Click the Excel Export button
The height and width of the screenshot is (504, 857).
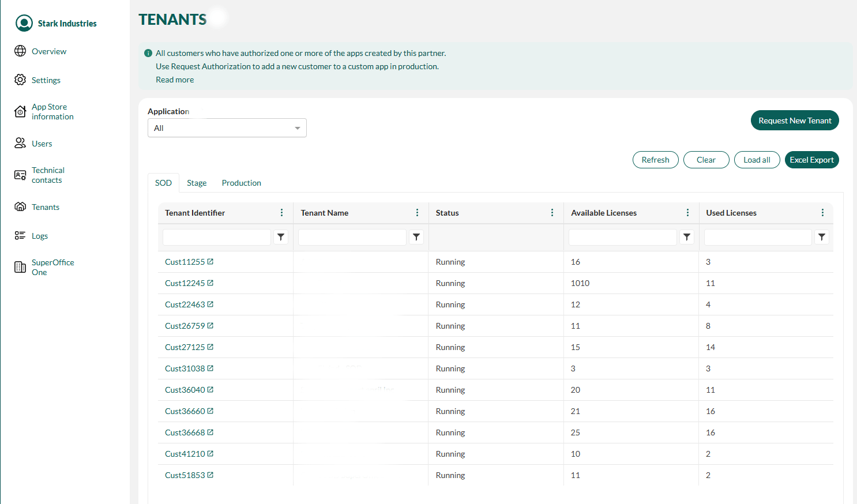(x=812, y=160)
